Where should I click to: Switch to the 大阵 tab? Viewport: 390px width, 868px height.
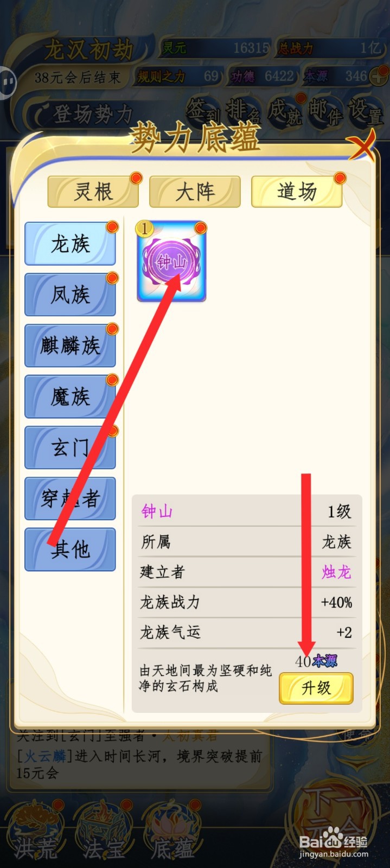coord(195,192)
